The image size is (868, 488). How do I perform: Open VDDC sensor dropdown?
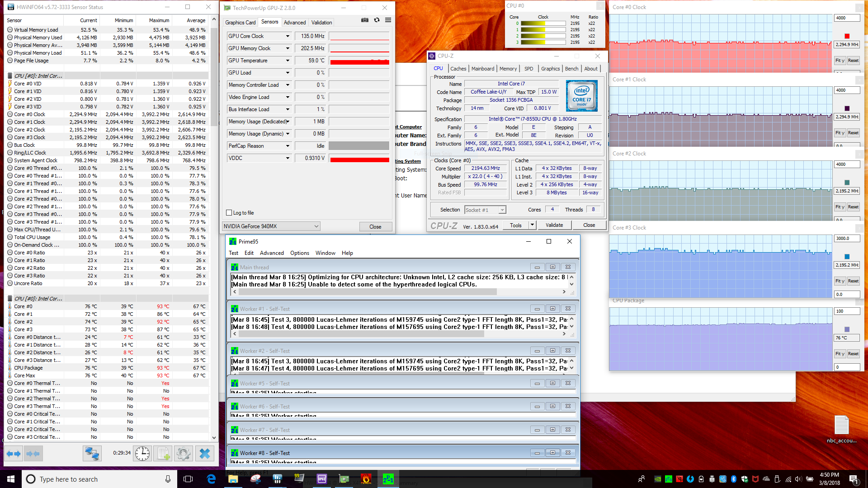[288, 158]
